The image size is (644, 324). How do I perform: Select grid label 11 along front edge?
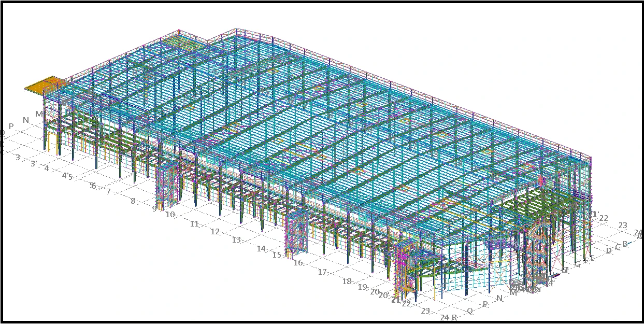(x=194, y=224)
